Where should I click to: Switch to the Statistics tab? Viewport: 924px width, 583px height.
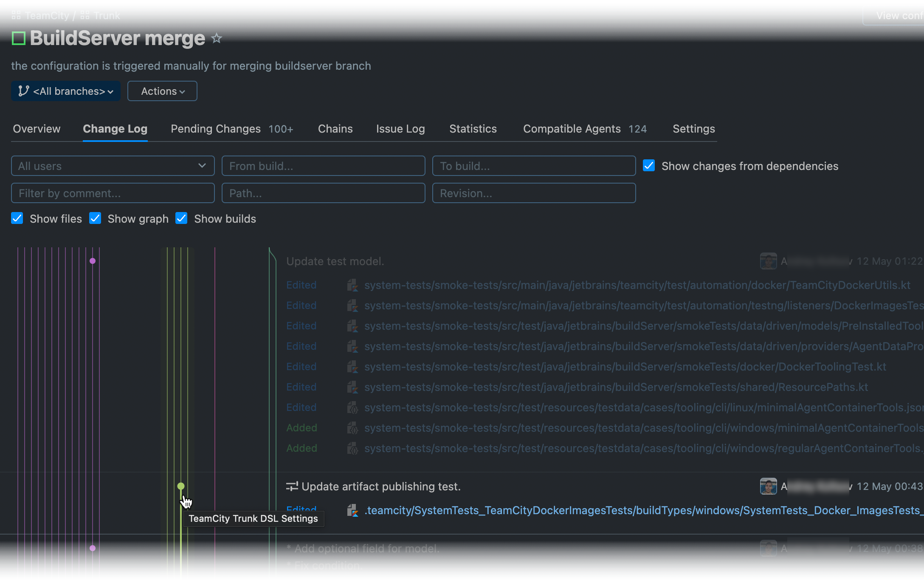[473, 129]
